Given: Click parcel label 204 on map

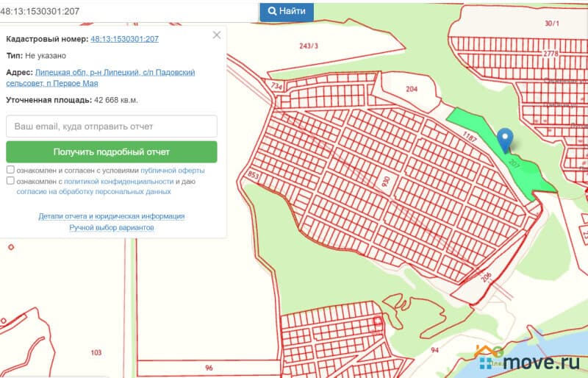Looking at the screenshot, I should (412, 89).
